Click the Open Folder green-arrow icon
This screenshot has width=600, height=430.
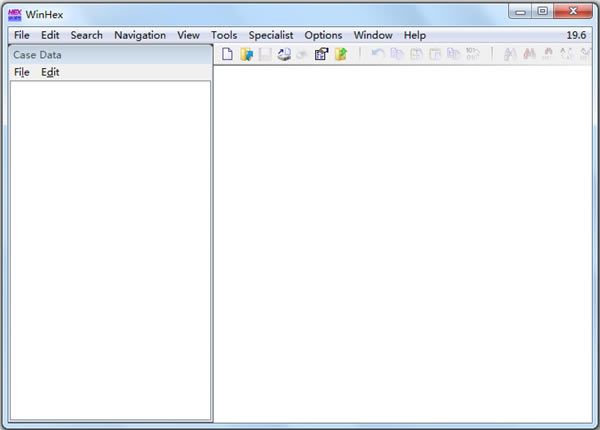(x=341, y=54)
